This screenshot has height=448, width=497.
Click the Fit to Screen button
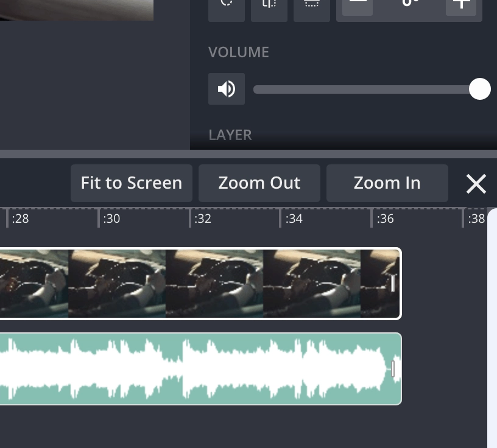tap(131, 183)
